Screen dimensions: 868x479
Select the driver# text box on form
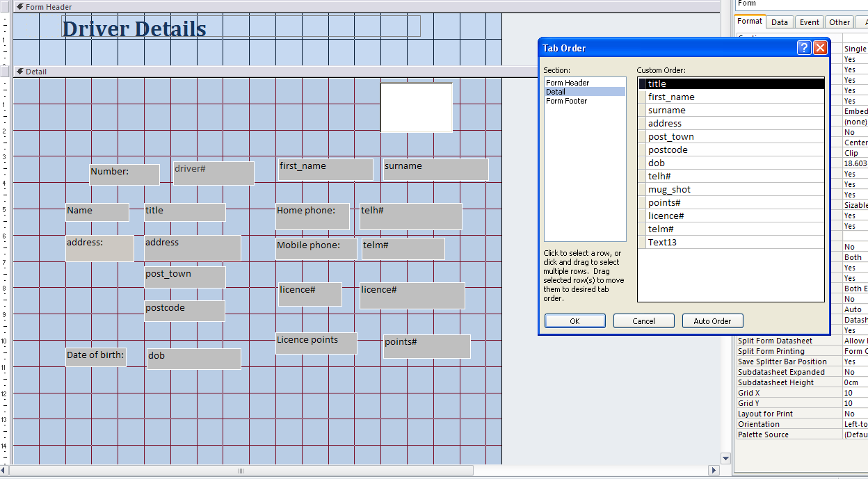(214, 173)
